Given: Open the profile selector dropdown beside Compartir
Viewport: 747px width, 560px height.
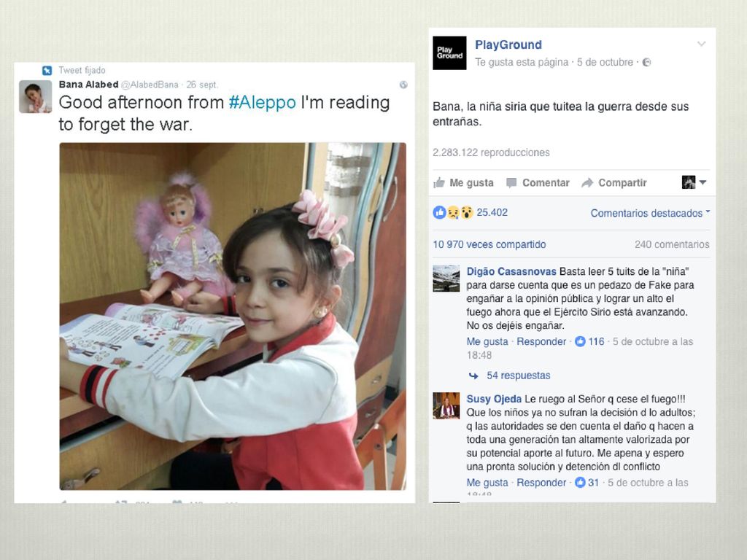Looking at the screenshot, I should coord(694,182).
